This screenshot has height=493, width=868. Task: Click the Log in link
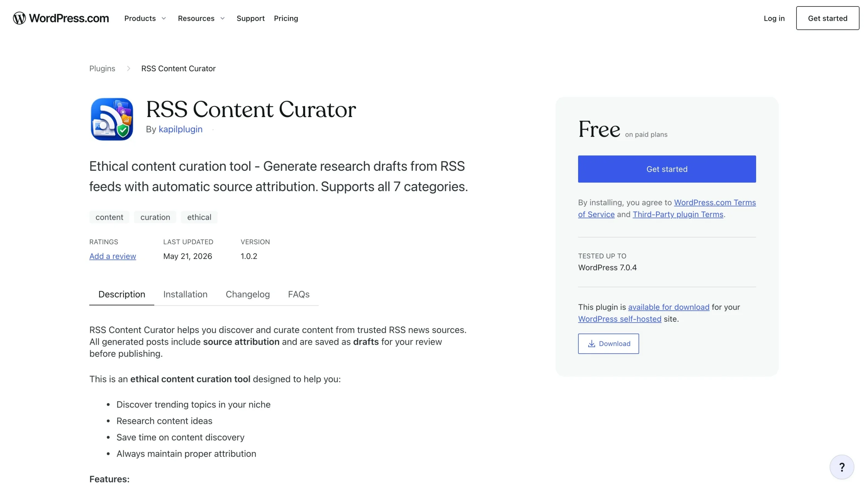[x=774, y=18]
